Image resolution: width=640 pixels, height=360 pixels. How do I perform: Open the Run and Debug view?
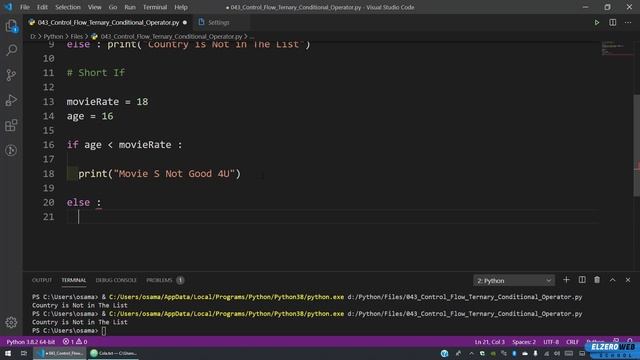pyautogui.click(x=11, y=100)
